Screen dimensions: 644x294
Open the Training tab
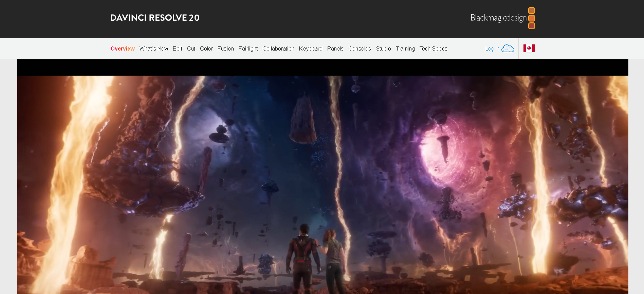[x=405, y=49]
